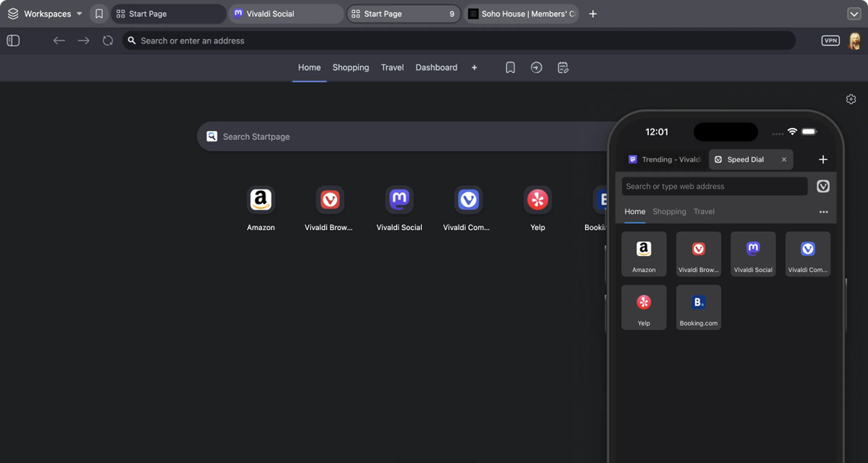
Task: Click the user profile avatar
Action: [855, 41]
